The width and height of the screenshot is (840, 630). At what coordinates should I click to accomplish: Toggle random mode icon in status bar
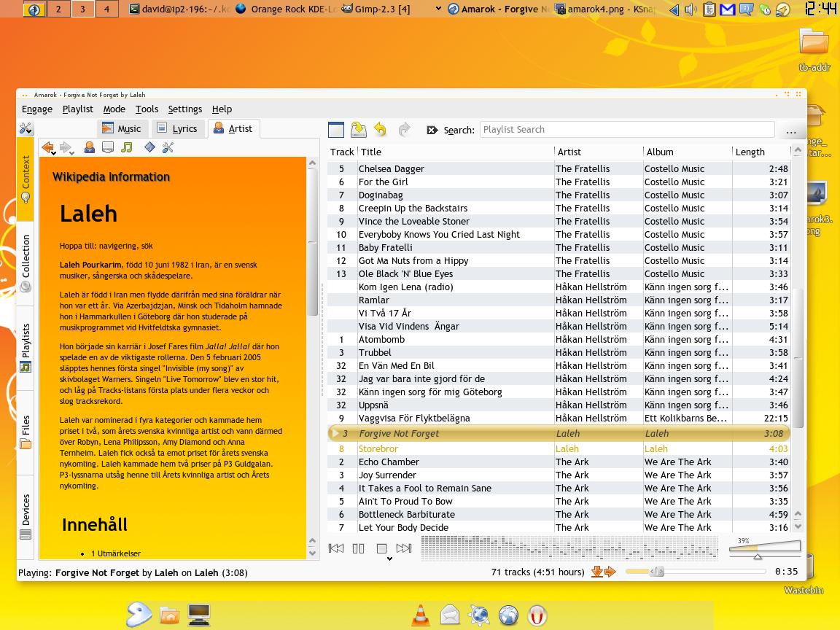point(596,572)
